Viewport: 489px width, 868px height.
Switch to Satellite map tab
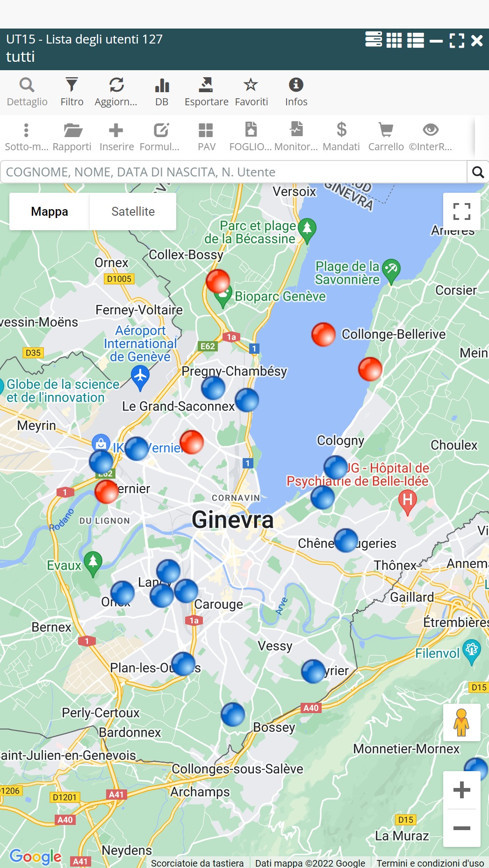pyautogui.click(x=133, y=212)
